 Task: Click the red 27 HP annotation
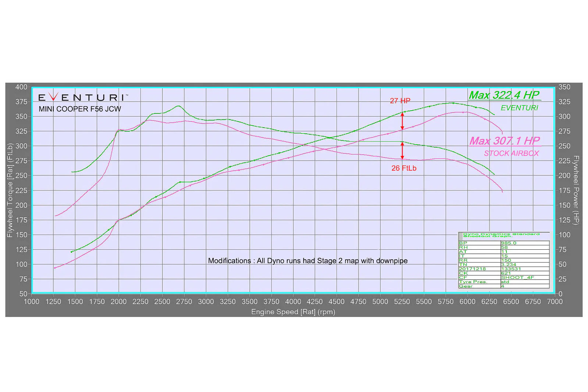400,101
